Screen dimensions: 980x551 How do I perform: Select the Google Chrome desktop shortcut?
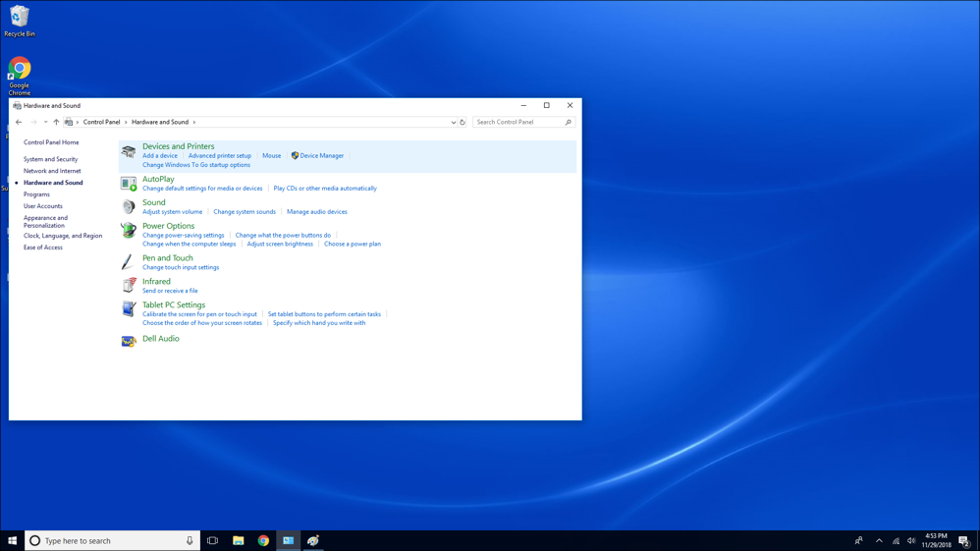pyautogui.click(x=20, y=76)
